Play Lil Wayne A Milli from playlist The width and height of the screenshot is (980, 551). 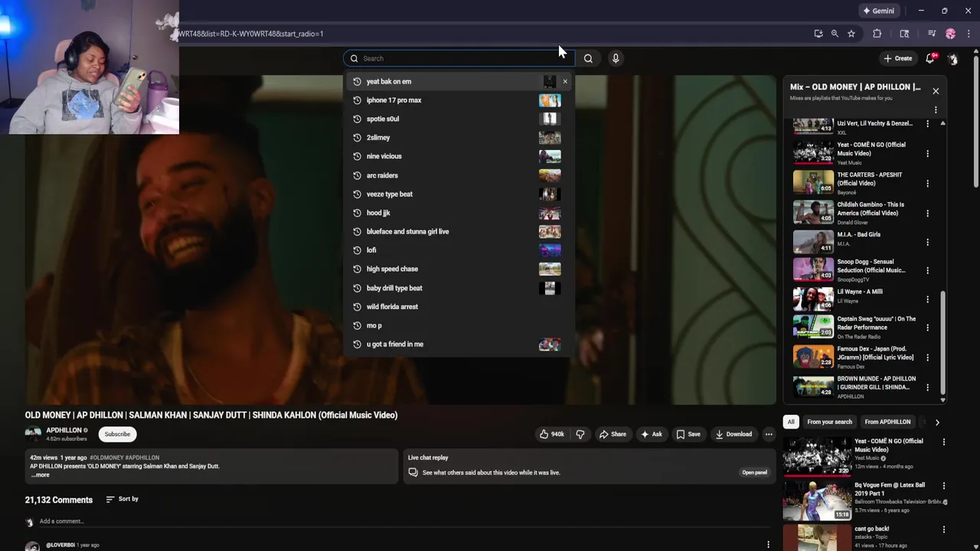(813, 298)
